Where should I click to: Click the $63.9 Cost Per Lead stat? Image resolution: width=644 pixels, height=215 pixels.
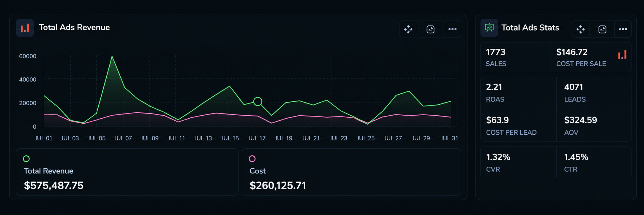click(x=518, y=125)
